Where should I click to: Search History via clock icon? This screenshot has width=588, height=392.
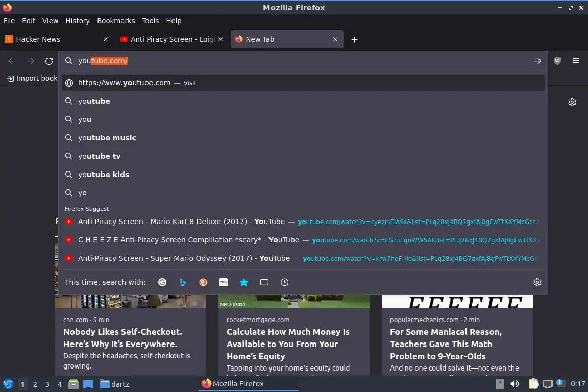pyautogui.click(x=285, y=282)
